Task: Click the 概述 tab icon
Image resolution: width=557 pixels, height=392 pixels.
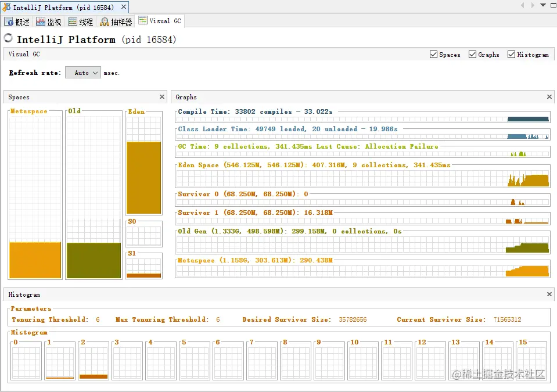Action: [9, 21]
